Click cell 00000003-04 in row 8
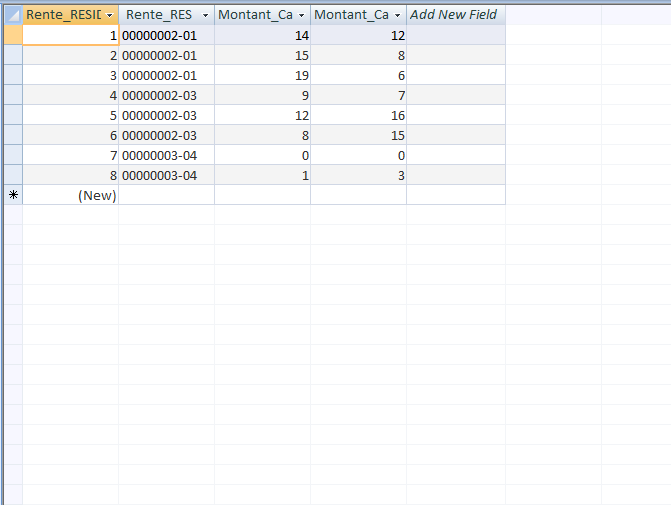The image size is (671, 505). [166, 175]
